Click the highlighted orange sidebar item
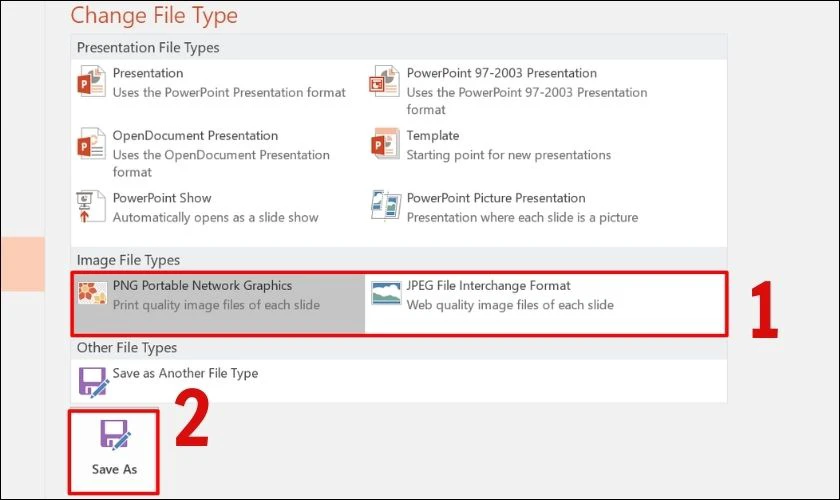The width and height of the screenshot is (840, 500). 23,264
